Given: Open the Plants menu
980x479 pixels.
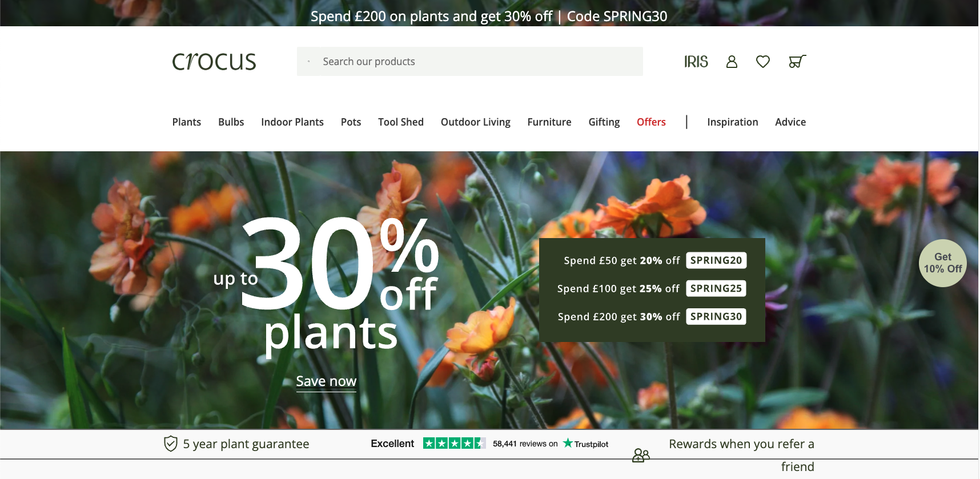Looking at the screenshot, I should tap(187, 122).
